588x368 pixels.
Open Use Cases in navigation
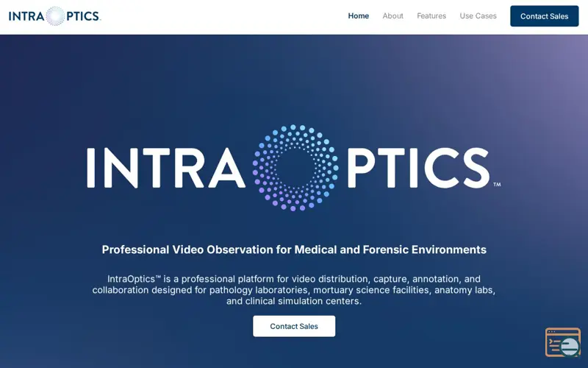pyautogui.click(x=478, y=15)
